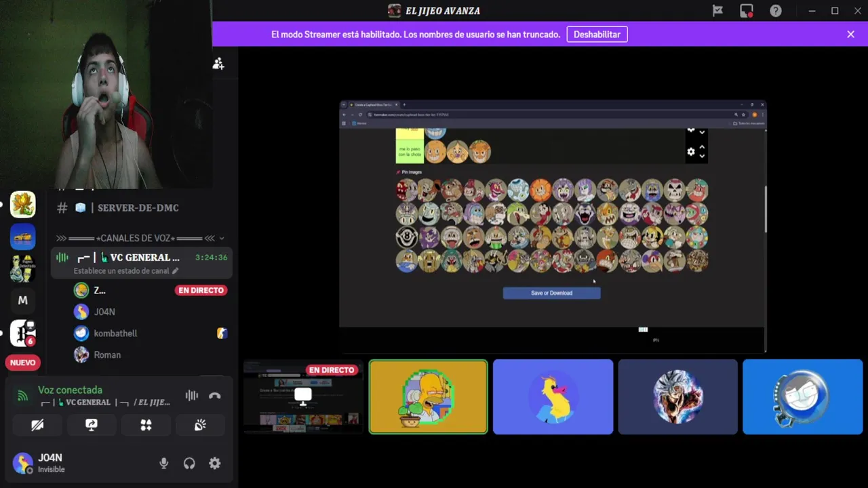This screenshot has width=868, height=488.
Task: Open the yellow flower server icon
Action: click(x=22, y=204)
